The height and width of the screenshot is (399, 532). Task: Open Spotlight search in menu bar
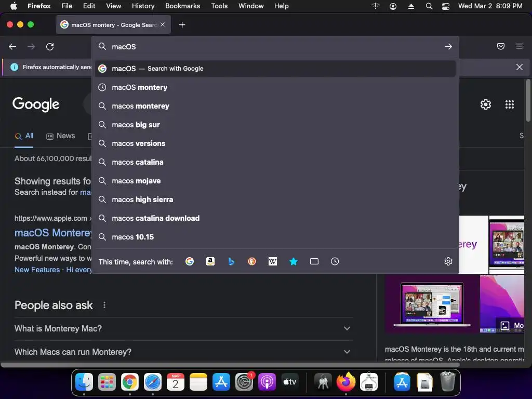coord(429,6)
